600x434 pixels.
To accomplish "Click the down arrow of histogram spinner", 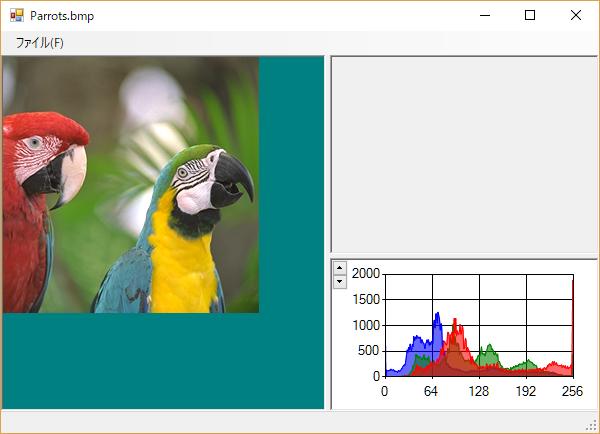I will (340, 281).
